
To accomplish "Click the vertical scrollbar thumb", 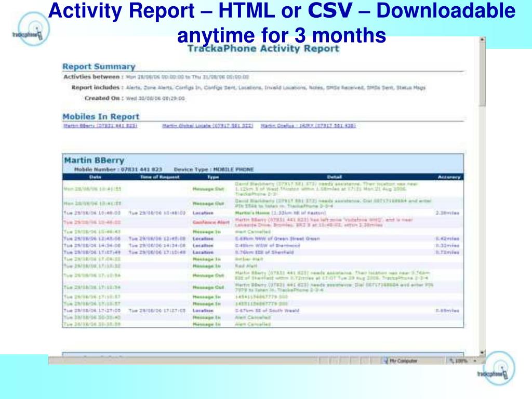I will [482, 75].
